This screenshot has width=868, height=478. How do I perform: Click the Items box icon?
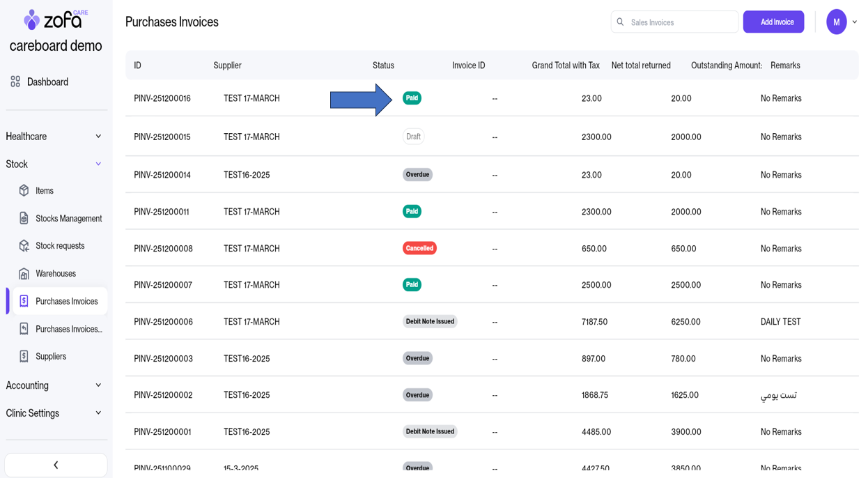tap(24, 190)
